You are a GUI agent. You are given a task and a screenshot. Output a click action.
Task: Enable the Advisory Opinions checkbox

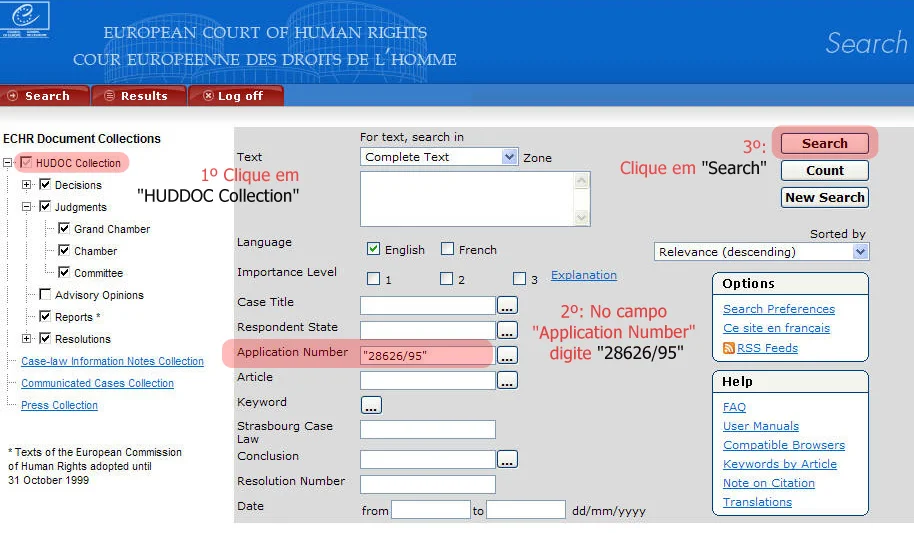coord(45,294)
